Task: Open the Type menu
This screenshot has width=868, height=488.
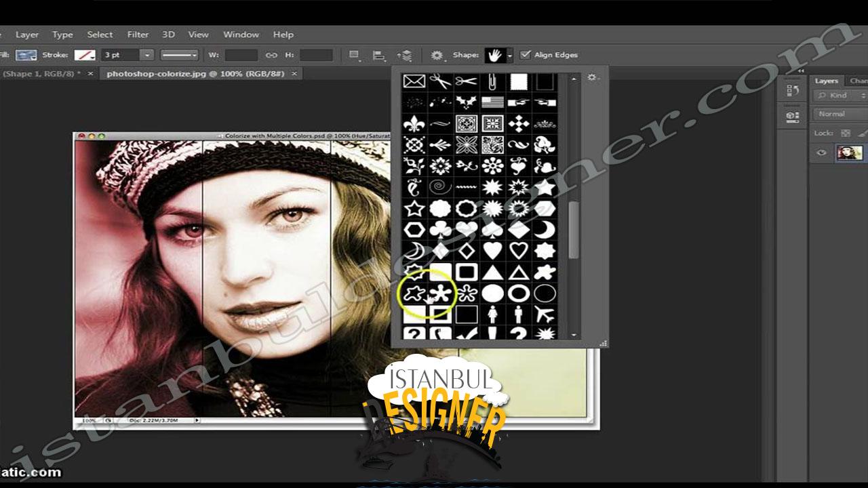Action: tap(62, 35)
